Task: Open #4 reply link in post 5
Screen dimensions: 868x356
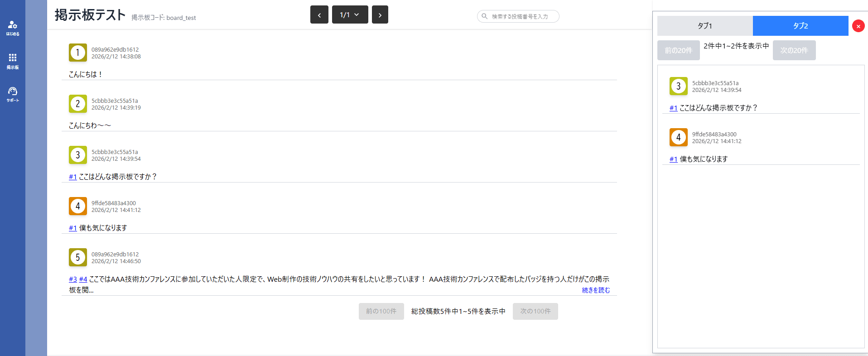Action: [x=83, y=279]
